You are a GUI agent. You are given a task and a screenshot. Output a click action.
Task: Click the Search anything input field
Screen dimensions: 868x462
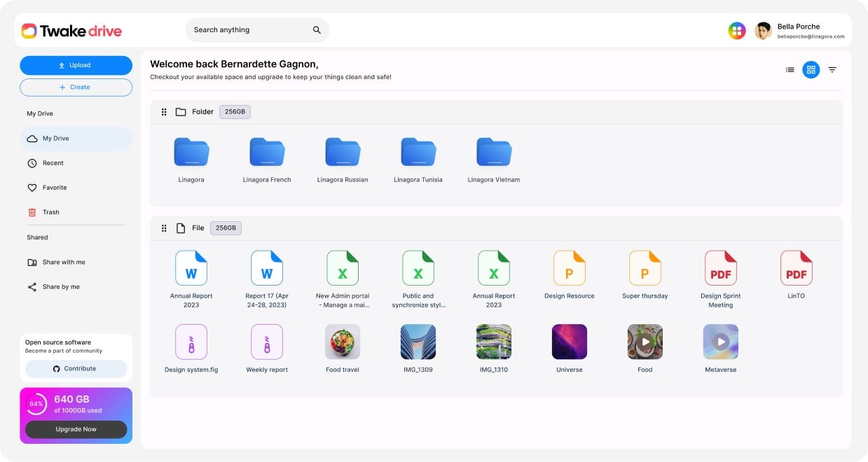[x=249, y=30]
